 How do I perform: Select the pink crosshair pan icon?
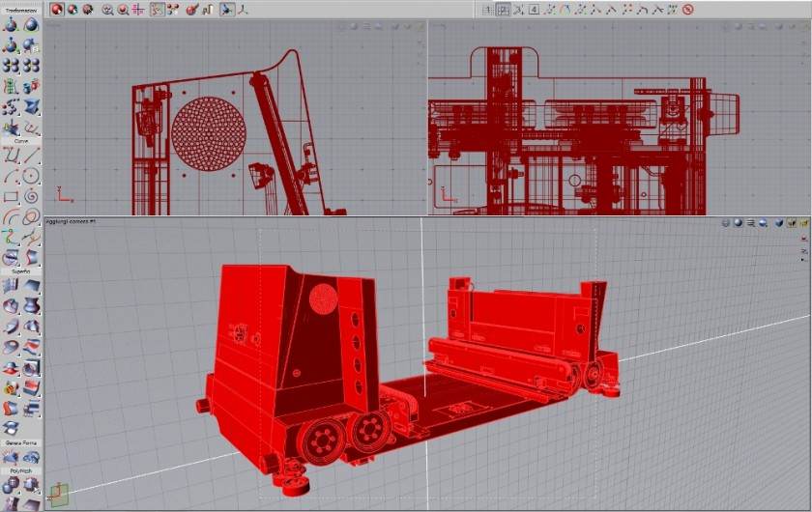(x=138, y=9)
